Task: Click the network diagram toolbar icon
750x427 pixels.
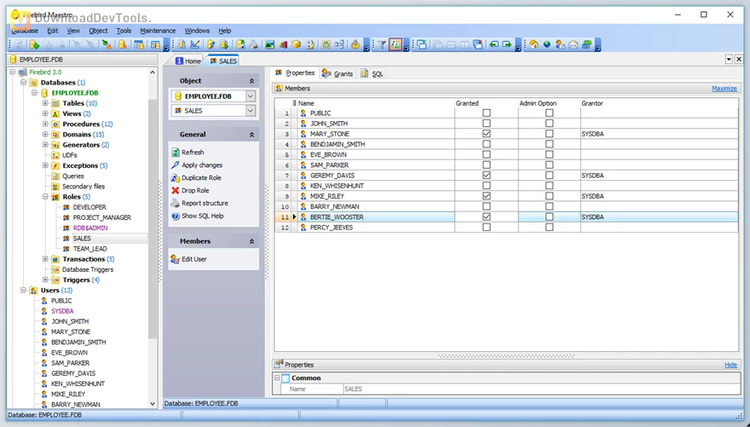Action: tap(339, 45)
